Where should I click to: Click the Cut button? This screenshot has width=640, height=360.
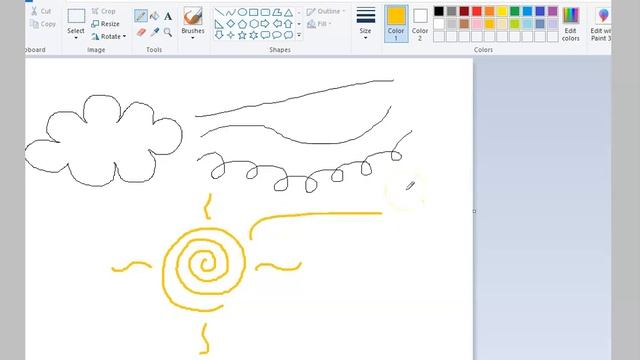pos(41,11)
